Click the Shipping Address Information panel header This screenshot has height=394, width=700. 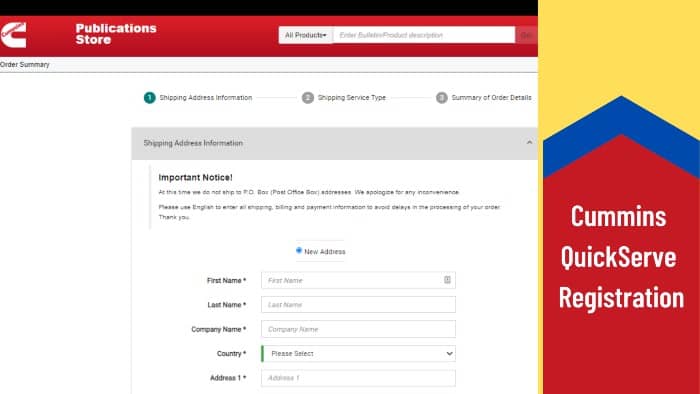pyautogui.click(x=334, y=143)
